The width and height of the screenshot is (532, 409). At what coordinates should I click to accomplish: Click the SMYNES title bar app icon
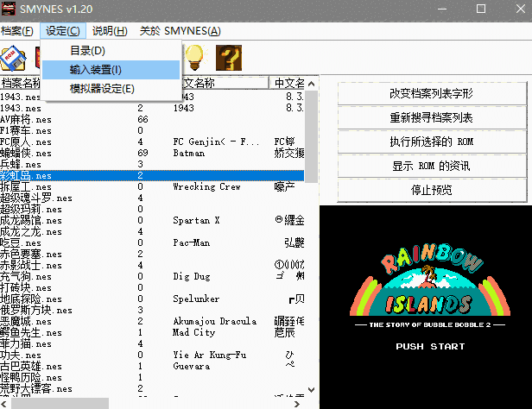click(11, 10)
